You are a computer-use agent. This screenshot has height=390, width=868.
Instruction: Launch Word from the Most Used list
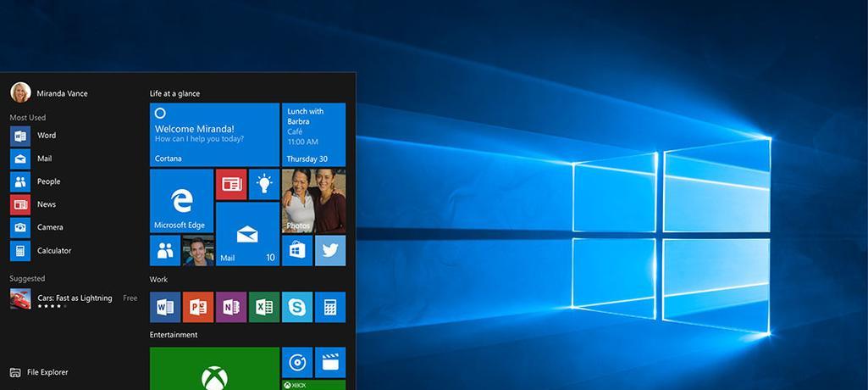(x=33, y=136)
